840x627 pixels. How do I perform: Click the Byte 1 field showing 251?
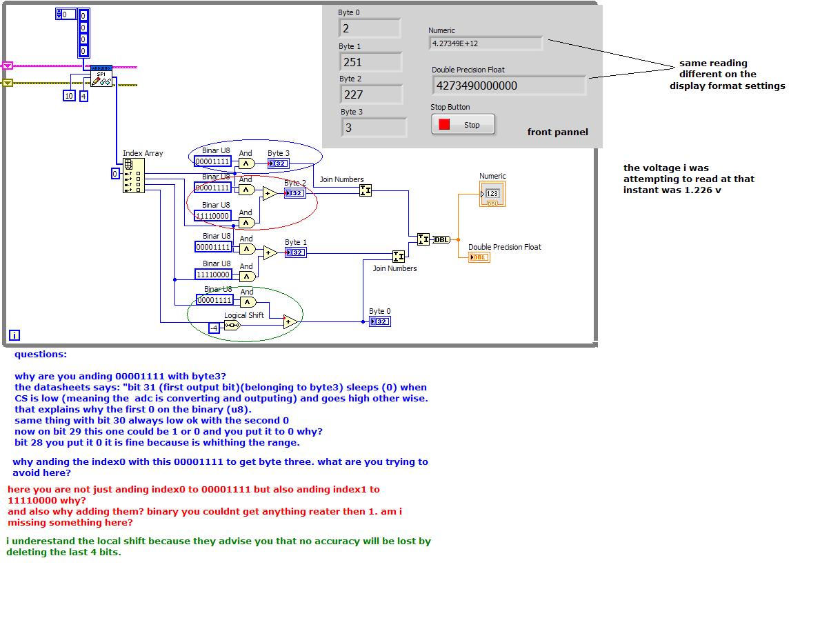(371, 62)
